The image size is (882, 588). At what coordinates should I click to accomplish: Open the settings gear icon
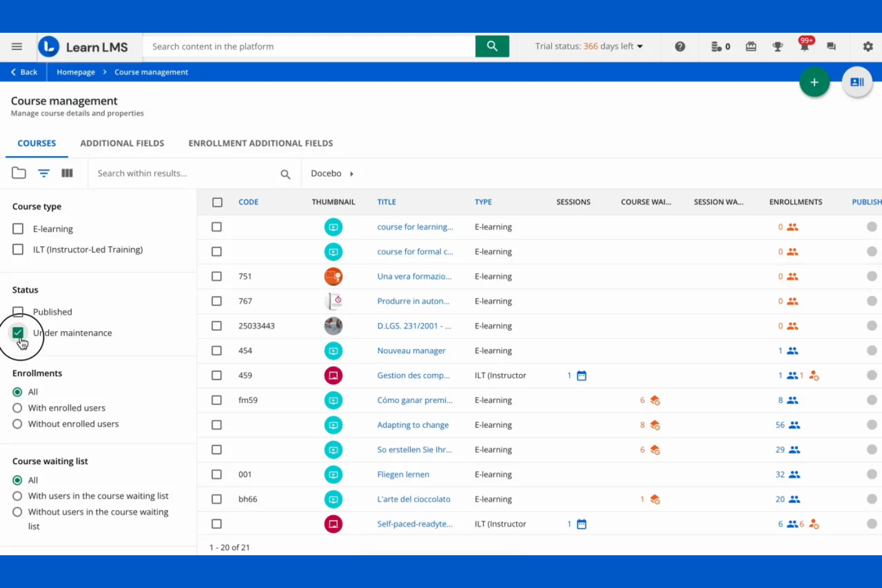868,46
